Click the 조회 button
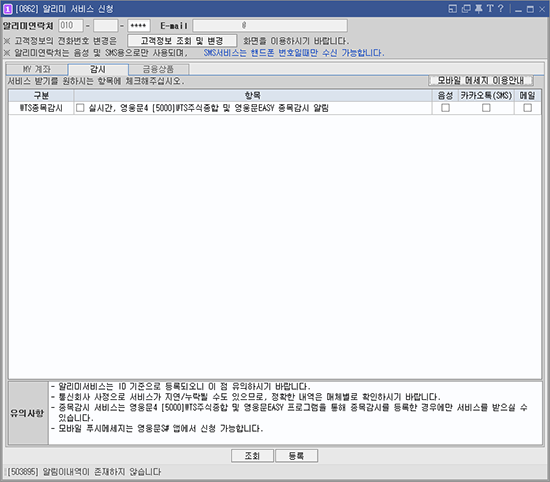Screen dimensions: 550x482 coord(252,456)
